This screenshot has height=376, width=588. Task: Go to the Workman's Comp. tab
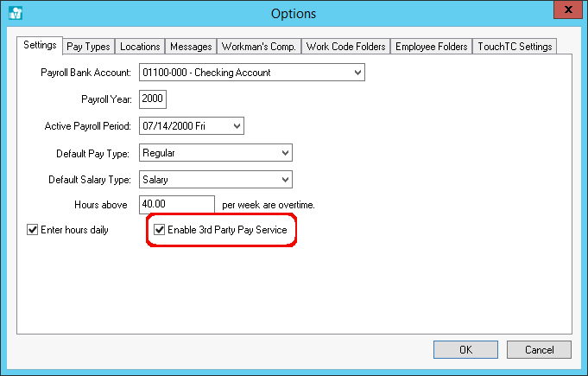pos(259,46)
